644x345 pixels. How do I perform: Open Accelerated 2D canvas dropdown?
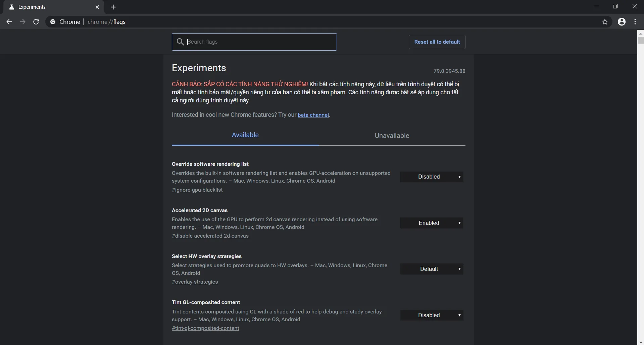tap(432, 223)
